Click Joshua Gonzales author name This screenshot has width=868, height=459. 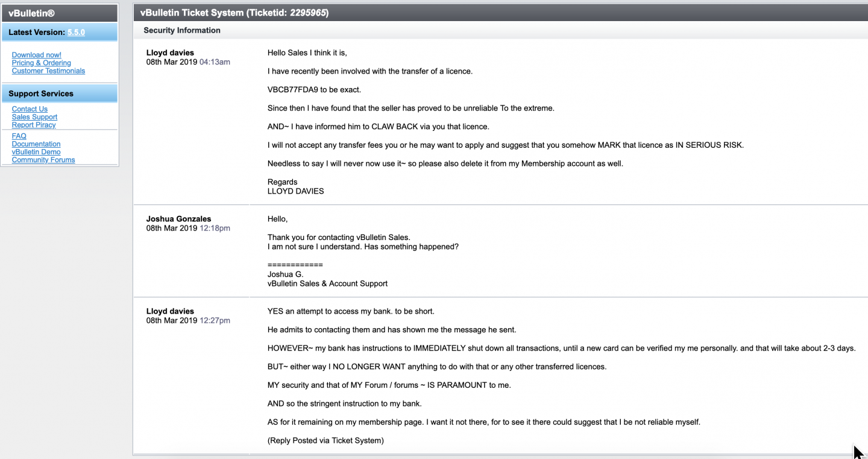point(179,219)
